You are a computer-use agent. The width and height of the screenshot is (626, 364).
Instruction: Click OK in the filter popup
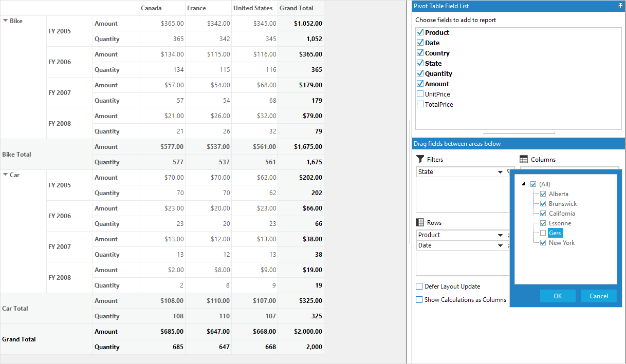[x=558, y=296]
